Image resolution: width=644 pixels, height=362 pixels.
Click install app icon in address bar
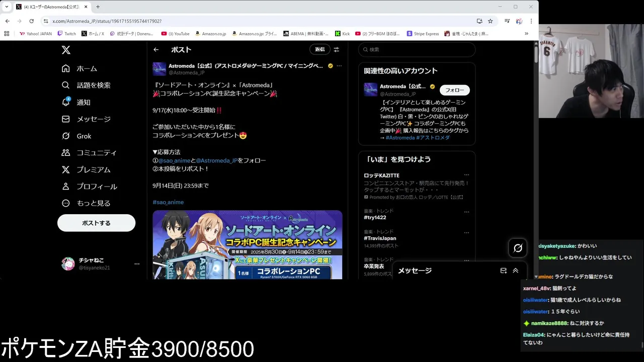[479, 21]
